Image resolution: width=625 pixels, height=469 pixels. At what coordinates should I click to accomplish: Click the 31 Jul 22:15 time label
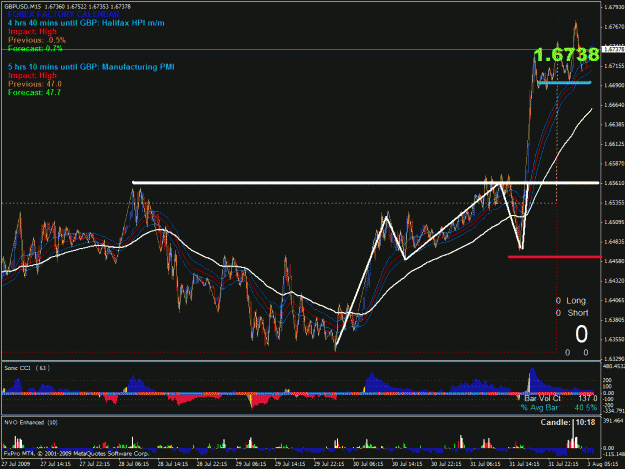[563, 464]
